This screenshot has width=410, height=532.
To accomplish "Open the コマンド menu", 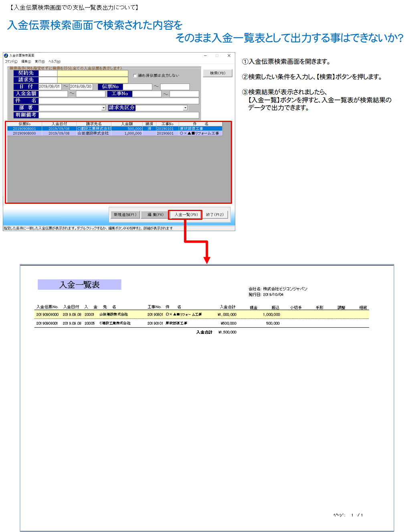I will pyautogui.click(x=11, y=61).
